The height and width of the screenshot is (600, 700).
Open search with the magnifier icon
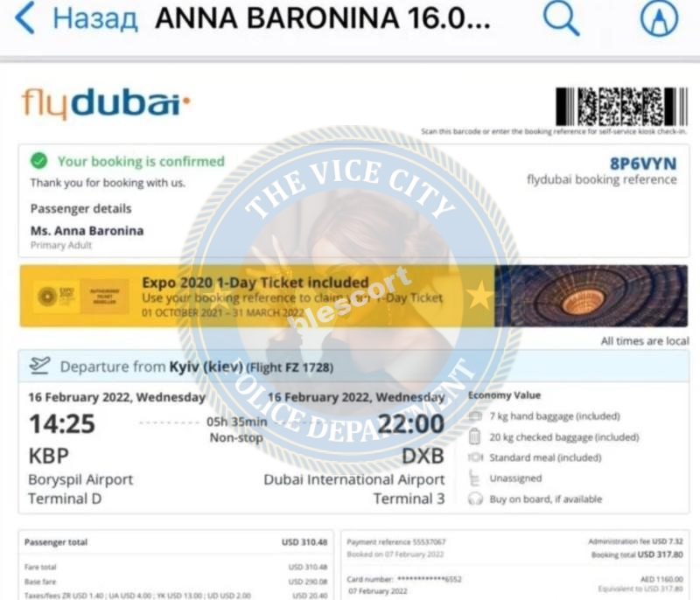click(x=561, y=17)
